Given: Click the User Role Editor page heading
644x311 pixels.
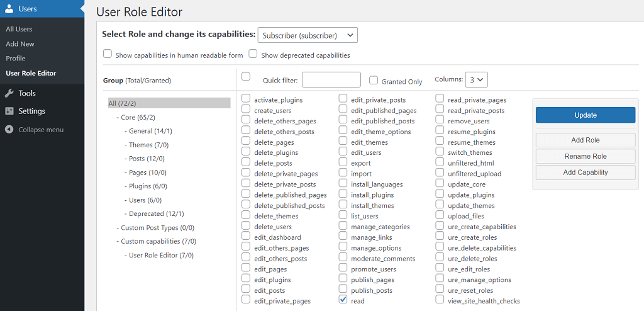Looking at the screenshot, I should click(139, 12).
